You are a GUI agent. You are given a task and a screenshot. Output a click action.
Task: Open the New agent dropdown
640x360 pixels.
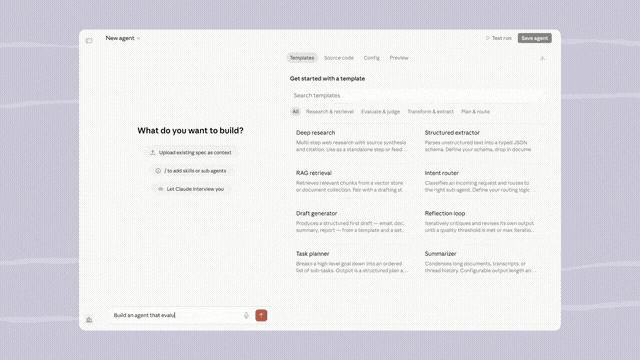point(123,38)
